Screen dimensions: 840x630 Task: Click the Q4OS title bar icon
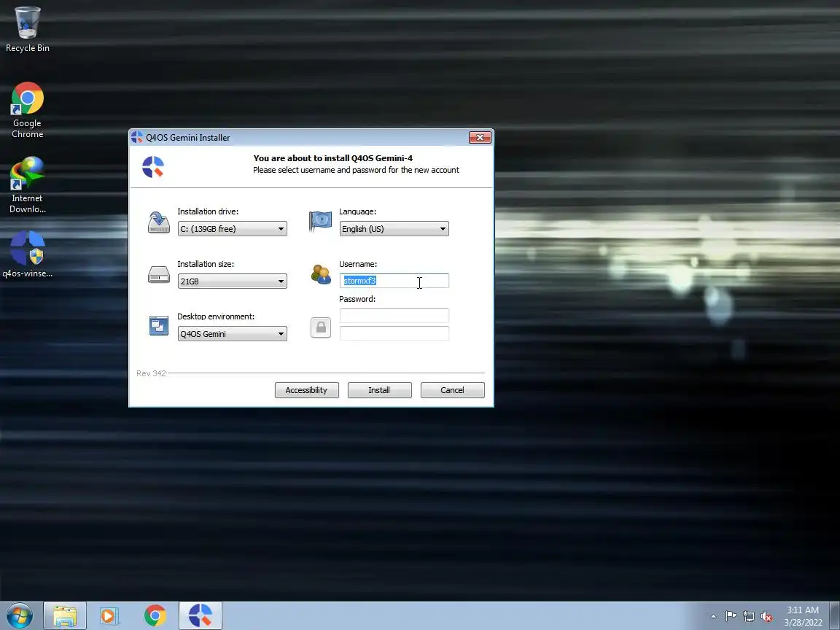(137, 137)
